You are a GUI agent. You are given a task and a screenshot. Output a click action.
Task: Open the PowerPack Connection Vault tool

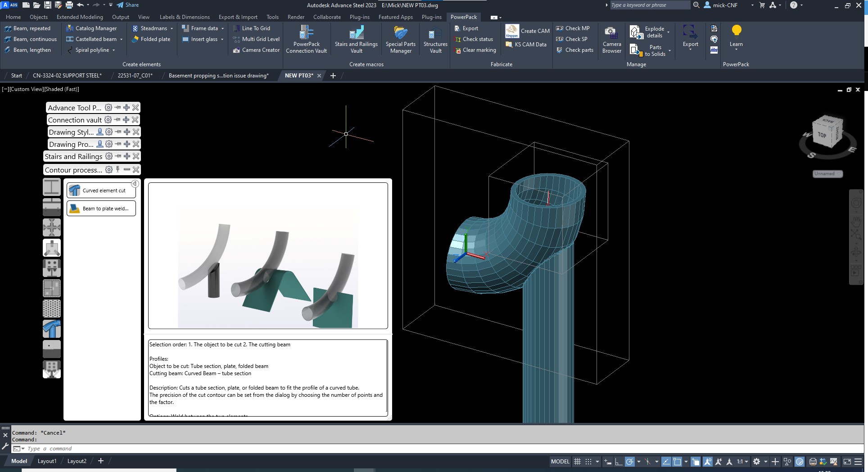tap(306, 39)
